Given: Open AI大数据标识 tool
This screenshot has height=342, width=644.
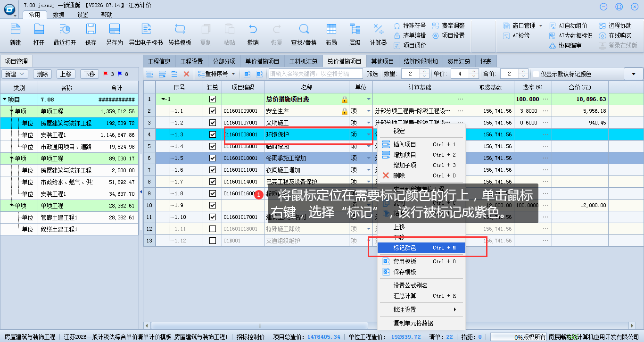Looking at the screenshot, I should [571, 35].
